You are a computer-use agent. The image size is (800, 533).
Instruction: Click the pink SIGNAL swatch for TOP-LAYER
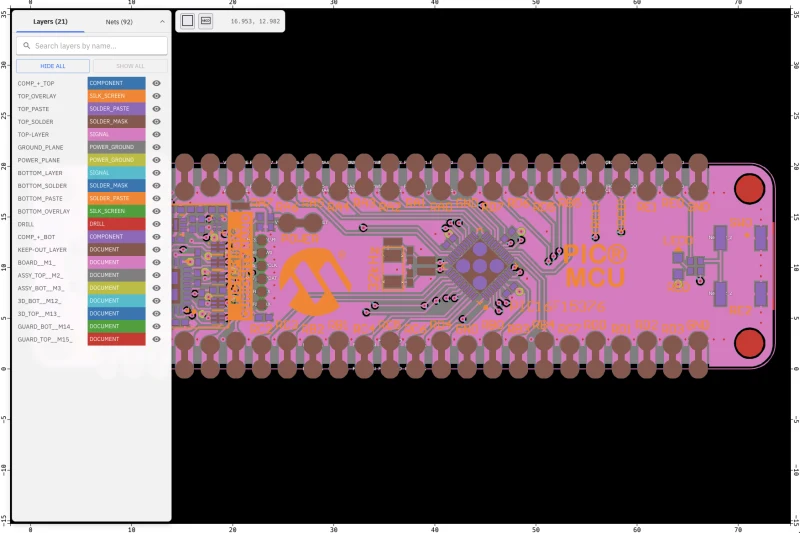[x=116, y=134]
